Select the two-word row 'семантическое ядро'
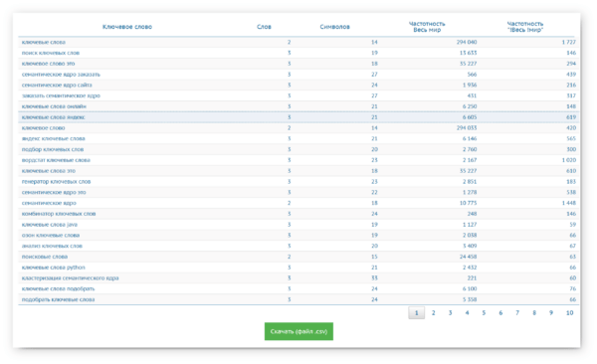597x364 pixels. point(298,203)
